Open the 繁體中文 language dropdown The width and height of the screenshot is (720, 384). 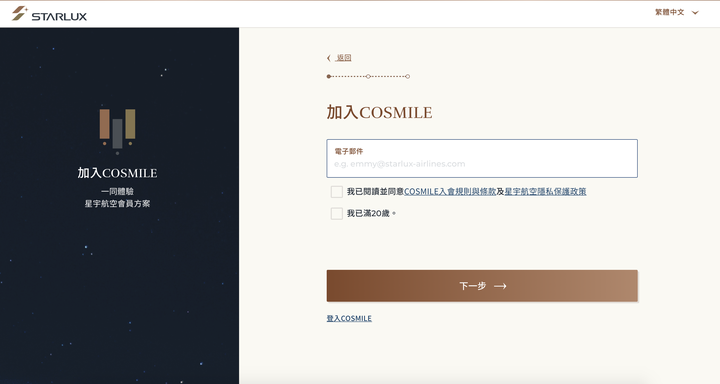point(676,12)
